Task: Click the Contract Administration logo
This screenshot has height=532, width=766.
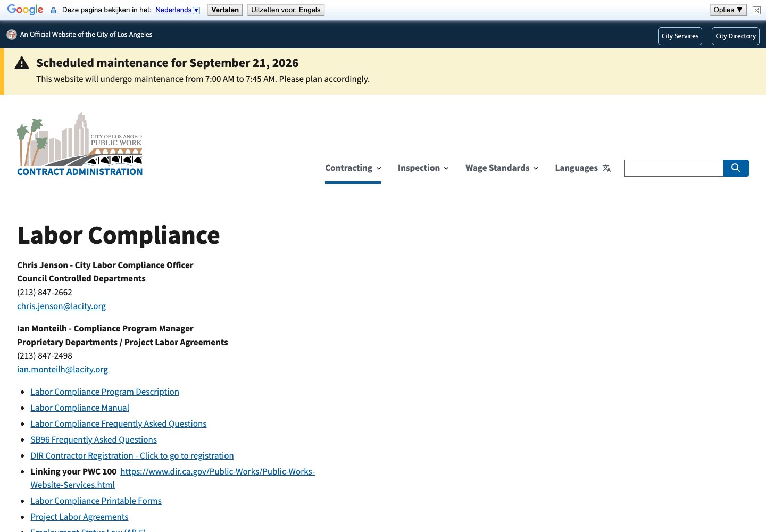Action: tap(80, 144)
